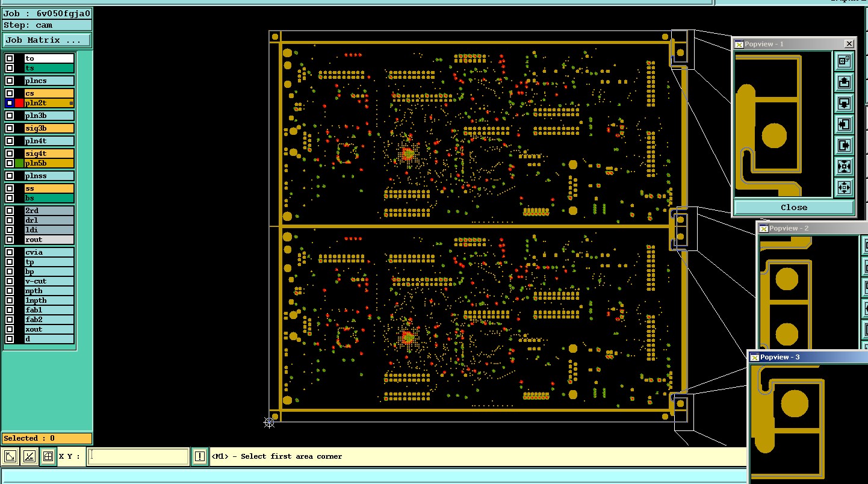Select the pln4t layer name
Screen dimensions: 868x484
[49, 141]
